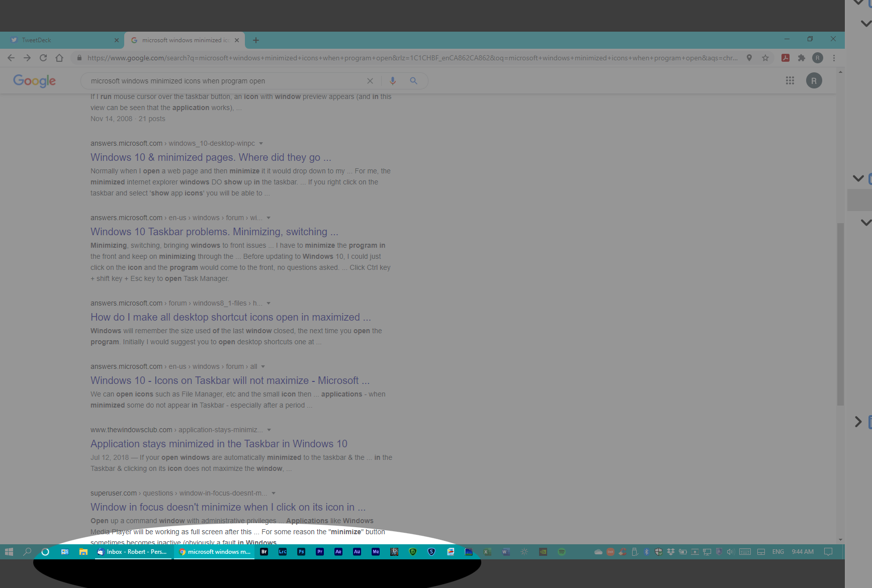Click the Chrome address bar URL
This screenshot has height=588, width=872.
412,58
